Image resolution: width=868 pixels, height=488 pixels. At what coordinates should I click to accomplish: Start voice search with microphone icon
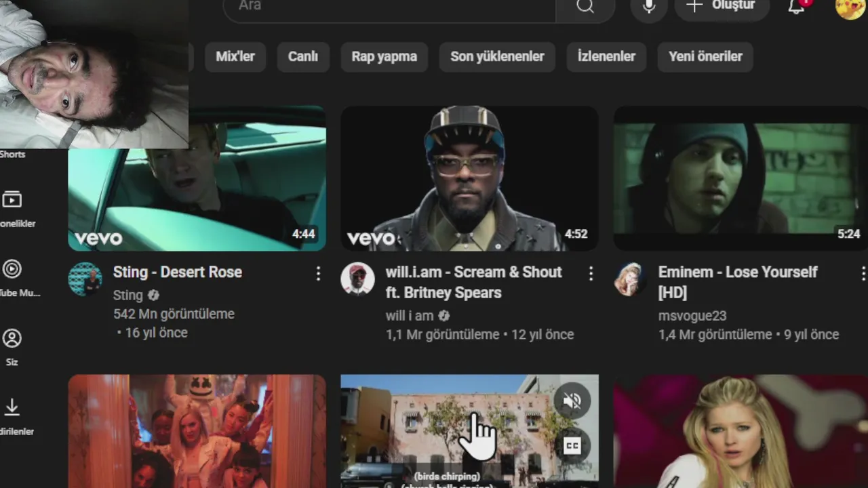coord(649,7)
